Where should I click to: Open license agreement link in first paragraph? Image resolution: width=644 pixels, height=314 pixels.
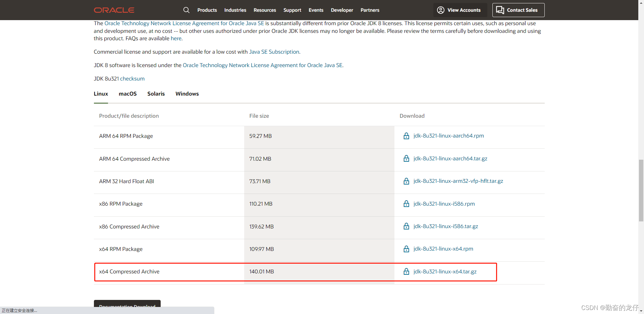click(184, 23)
